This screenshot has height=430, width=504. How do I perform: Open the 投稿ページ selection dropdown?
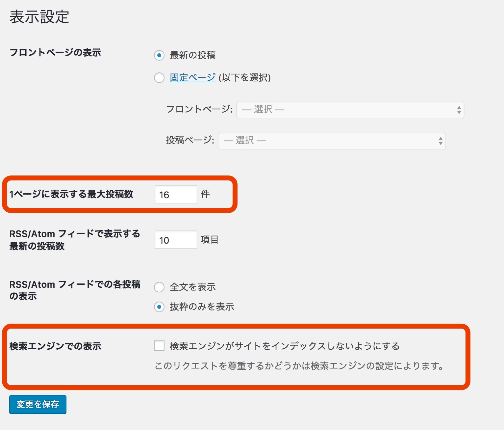(332, 141)
